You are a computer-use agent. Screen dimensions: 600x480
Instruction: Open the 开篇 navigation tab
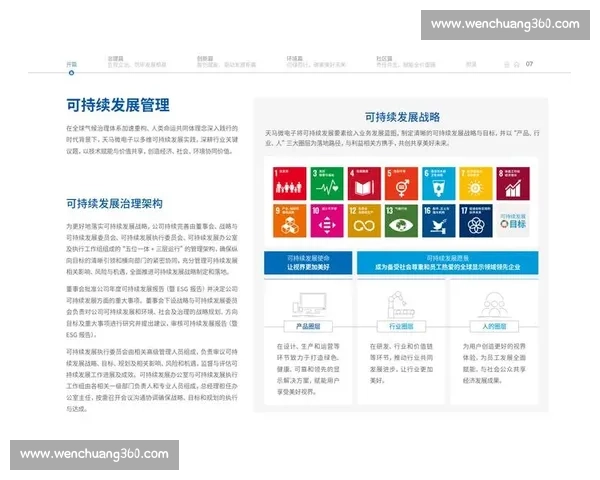tap(71, 63)
